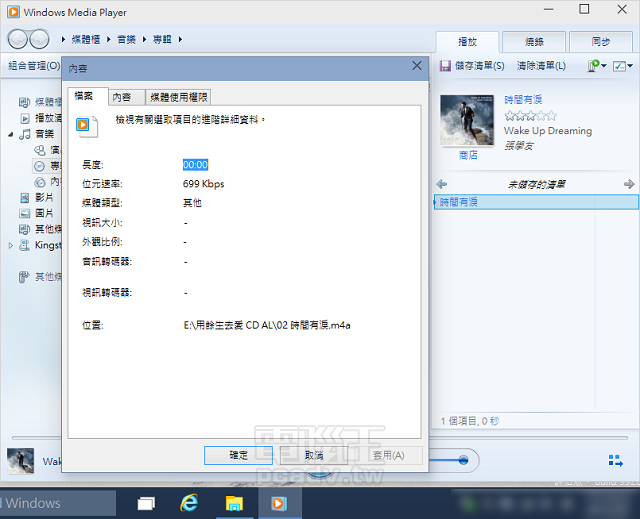Click the album thumbnail in player bar

pos(20,461)
